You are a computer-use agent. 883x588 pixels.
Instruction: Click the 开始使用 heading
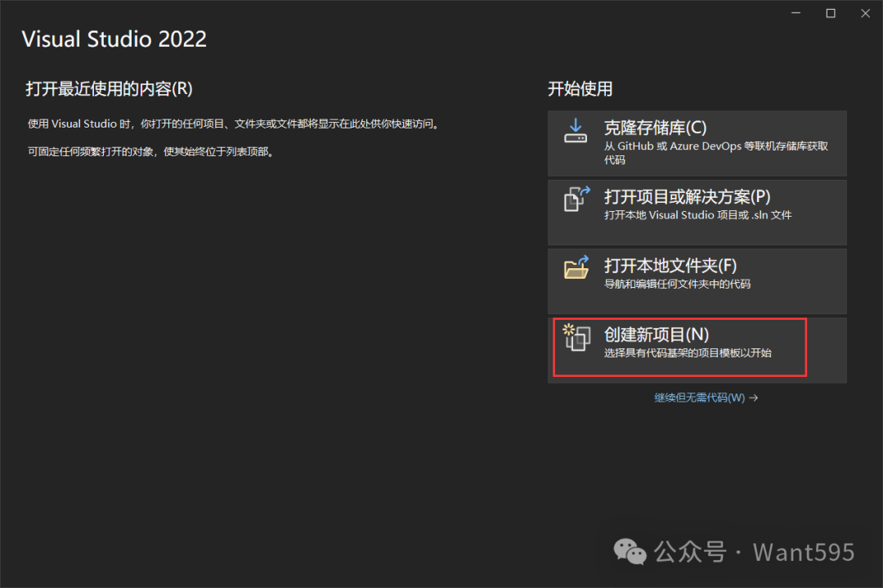[580, 89]
